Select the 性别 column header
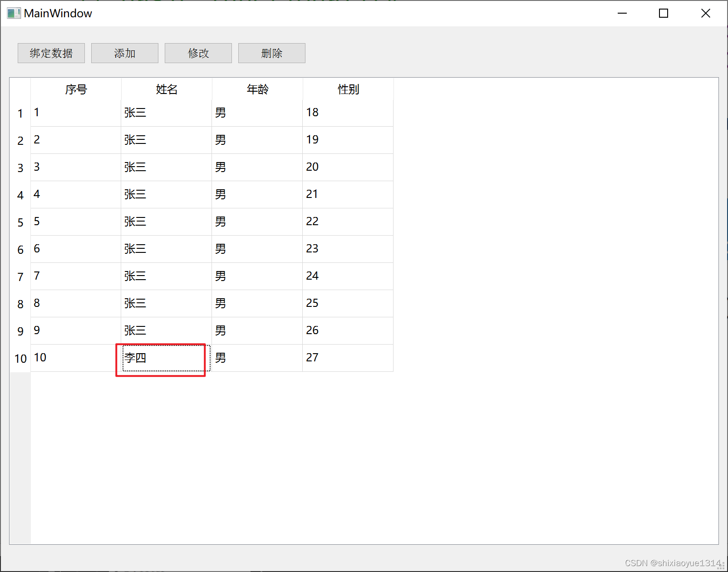 tap(348, 89)
